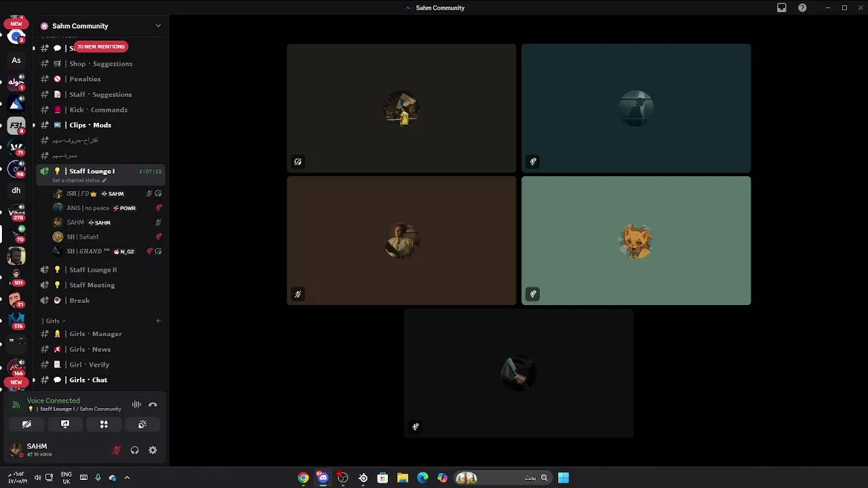Open Microsoft Store from taskbar
The height and width of the screenshot is (488, 868).
pyautogui.click(x=382, y=478)
